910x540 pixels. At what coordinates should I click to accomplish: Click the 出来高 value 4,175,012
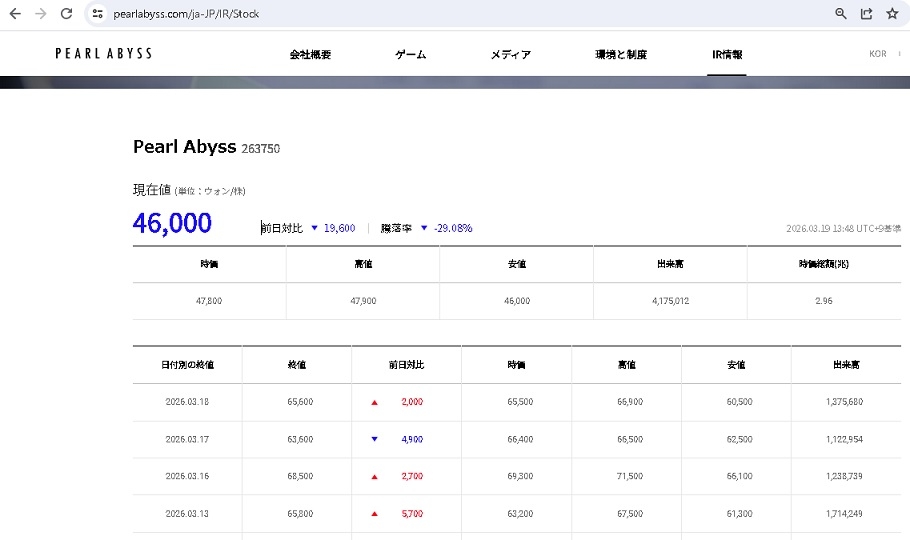[670, 301]
